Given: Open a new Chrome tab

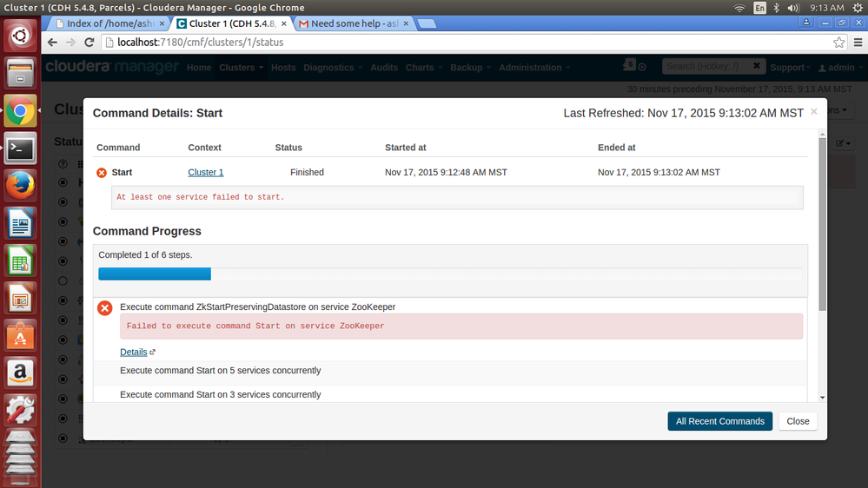Looking at the screenshot, I should coord(427,23).
